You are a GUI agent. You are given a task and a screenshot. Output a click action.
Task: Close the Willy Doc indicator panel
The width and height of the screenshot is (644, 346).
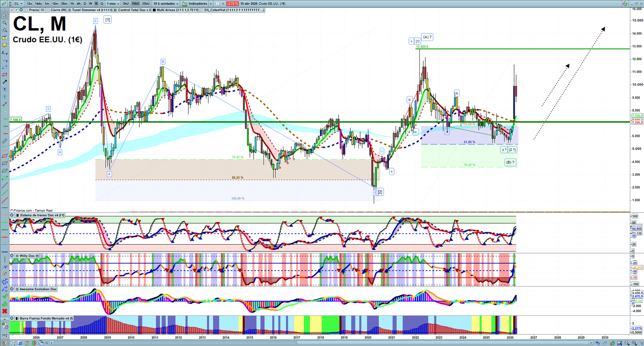click(12, 256)
